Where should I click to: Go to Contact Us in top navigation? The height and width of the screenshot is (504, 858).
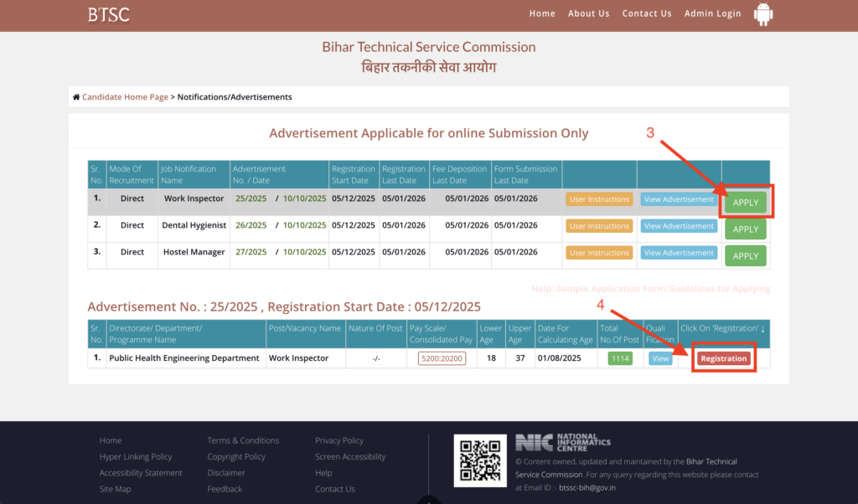pos(646,13)
